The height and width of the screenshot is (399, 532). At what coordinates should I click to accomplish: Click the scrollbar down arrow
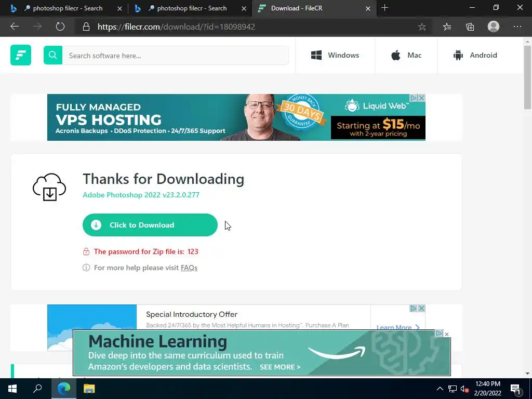pos(527,374)
